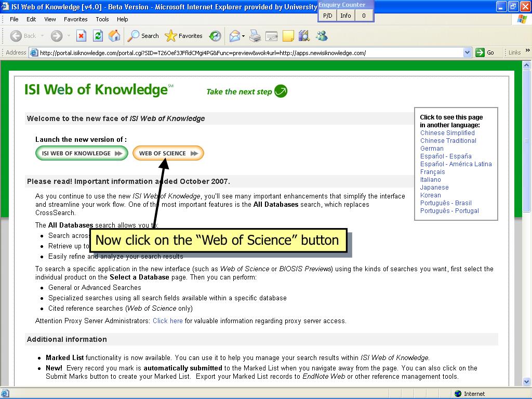Open the View menu
The width and height of the screenshot is (532, 399).
tap(50, 19)
